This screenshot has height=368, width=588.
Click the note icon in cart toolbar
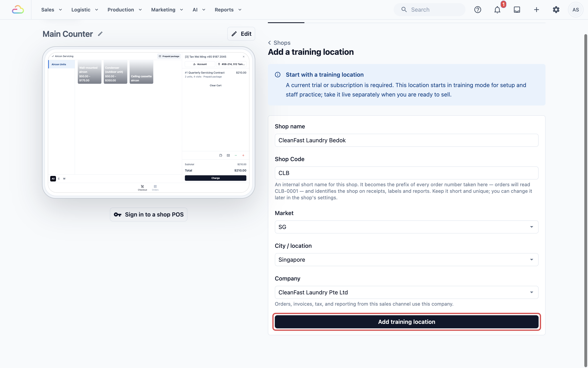tap(221, 155)
